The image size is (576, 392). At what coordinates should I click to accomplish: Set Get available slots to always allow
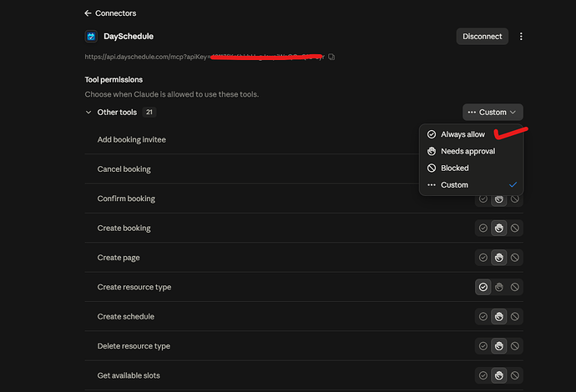tap(483, 375)
